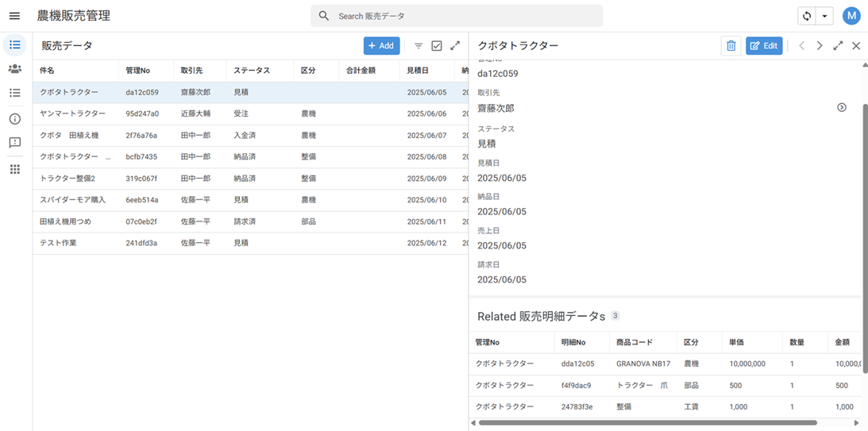Toggle multi-select checkbox icon
This screenshot has height=431, width=868.
point(436,46)
